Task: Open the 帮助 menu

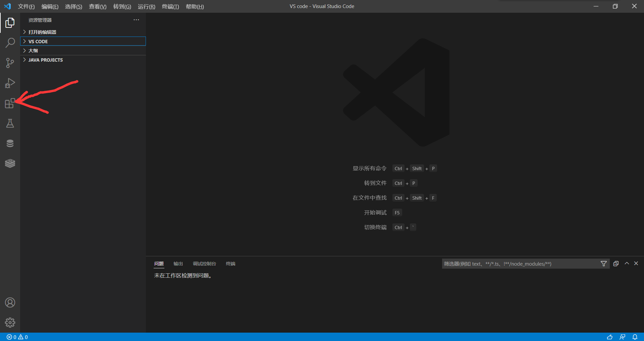Action: pyautogui.click(x=195, y=6)
